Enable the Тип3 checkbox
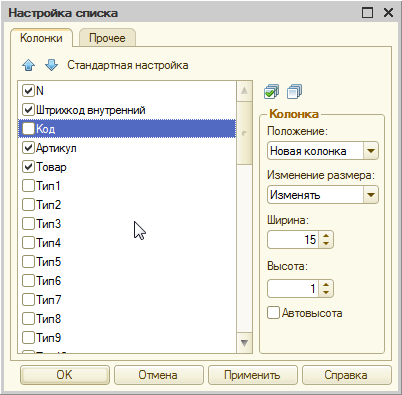Image resolution: width=402 pixels, height=395 pixels. pos(28,224)
